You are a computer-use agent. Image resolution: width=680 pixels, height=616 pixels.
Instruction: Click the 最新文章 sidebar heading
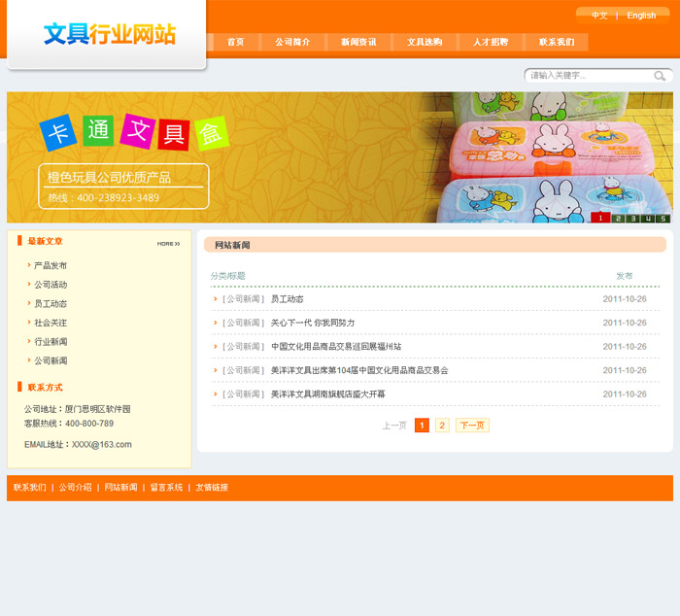pos(45,241)
